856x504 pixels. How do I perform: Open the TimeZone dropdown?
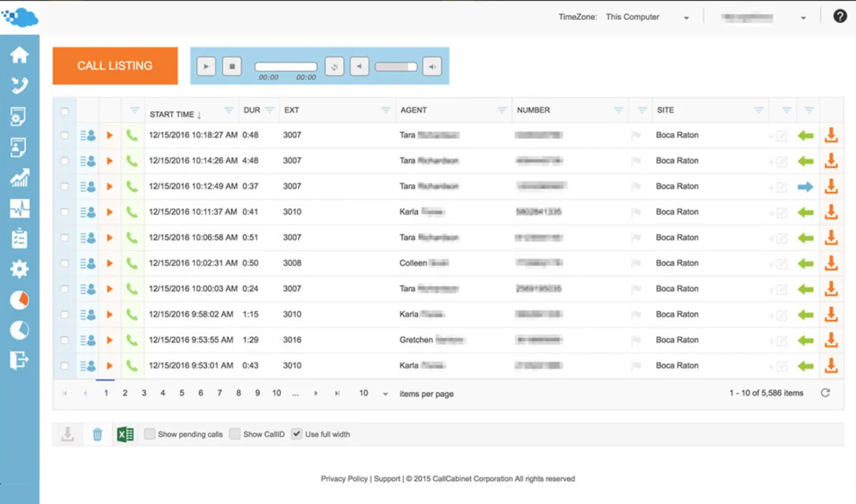coord(647,17)
